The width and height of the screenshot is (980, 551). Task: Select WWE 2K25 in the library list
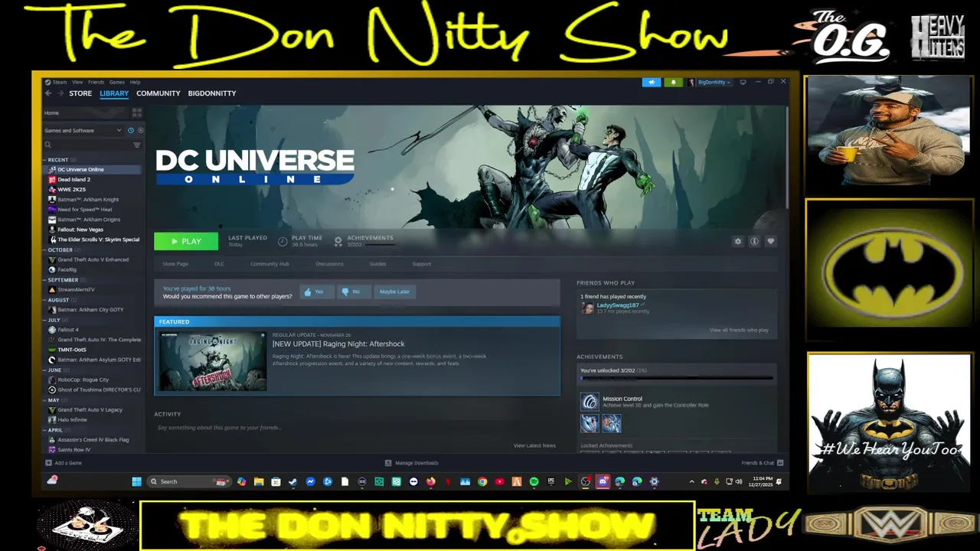(x=92, y=189)
